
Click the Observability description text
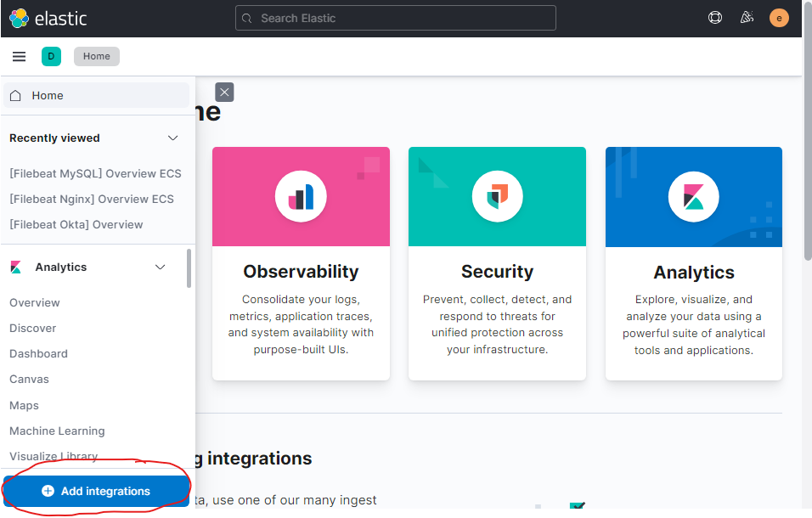(x=301, y=324)
